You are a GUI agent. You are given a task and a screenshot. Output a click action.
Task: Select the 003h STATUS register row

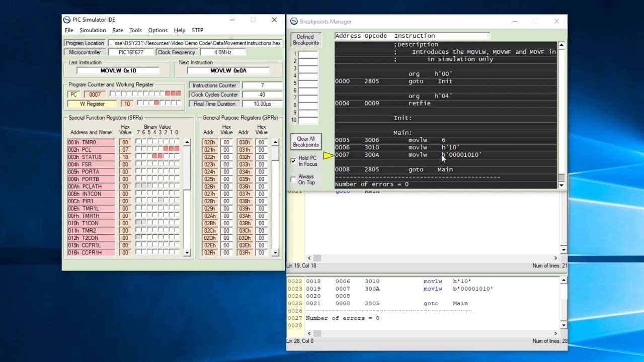click(x=91, y=157)
